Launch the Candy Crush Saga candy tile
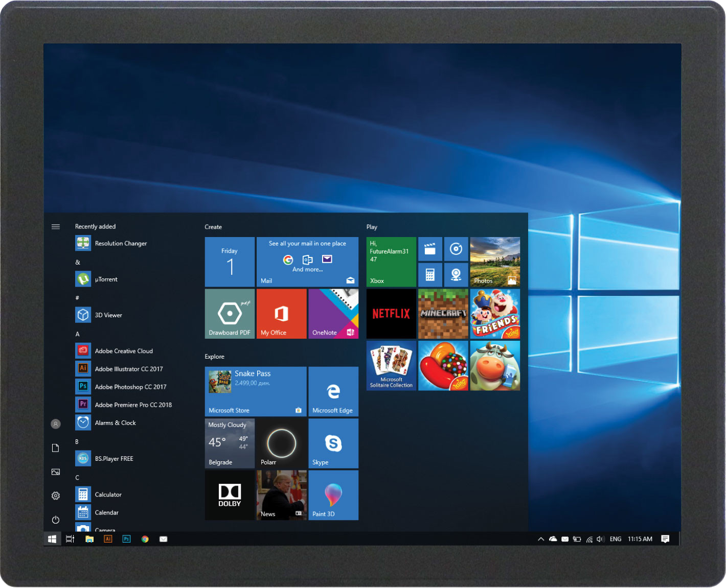 coord(443,366)
